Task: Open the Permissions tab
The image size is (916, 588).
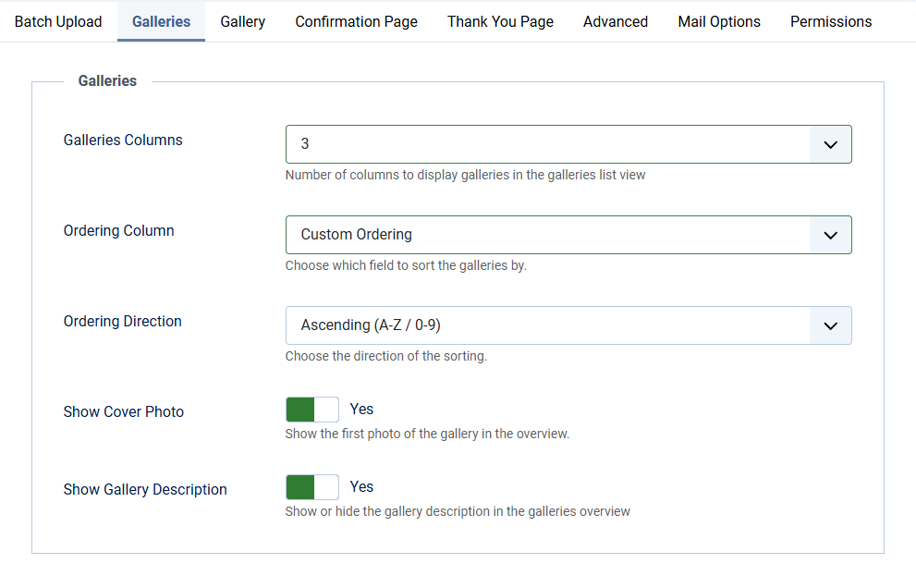Action: click(x=830, y=21)
